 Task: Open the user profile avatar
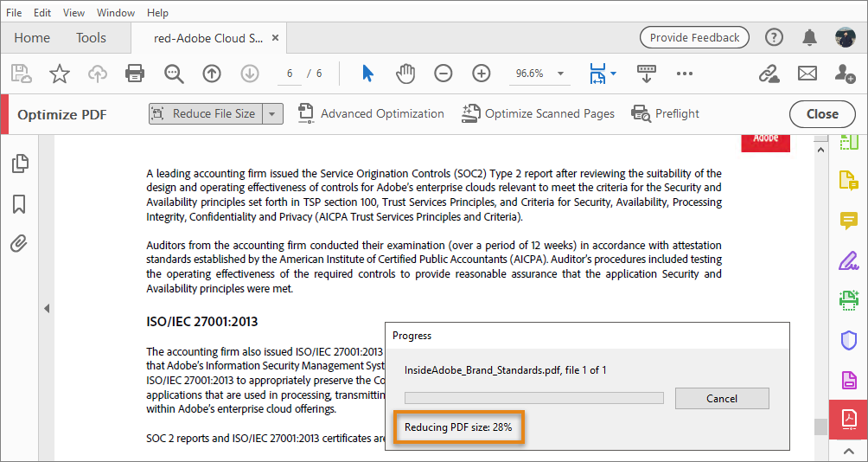tap(846, 38)
